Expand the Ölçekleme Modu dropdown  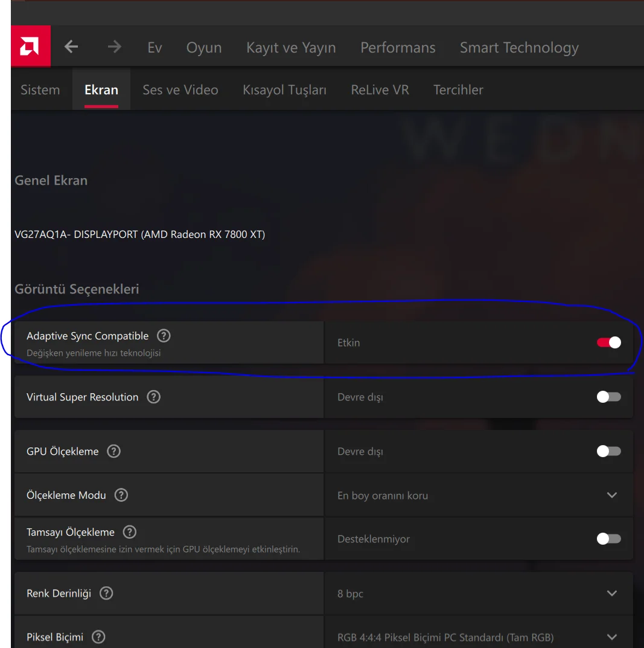(x=611, y=495)
